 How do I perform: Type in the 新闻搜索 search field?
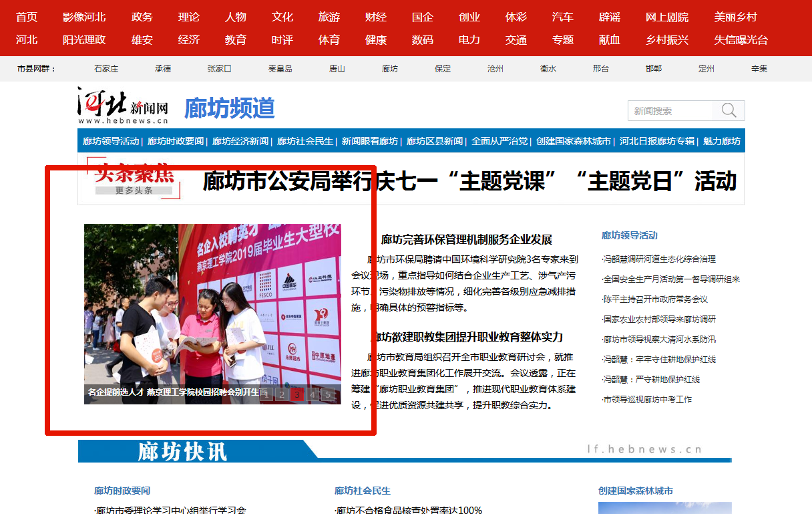(x=670, y=111)
